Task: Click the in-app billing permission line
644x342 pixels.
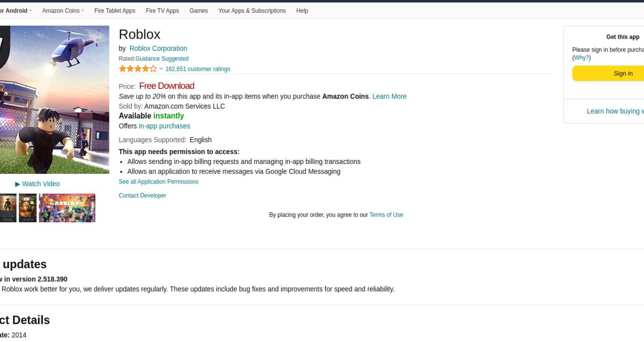Action: point(244,162)
